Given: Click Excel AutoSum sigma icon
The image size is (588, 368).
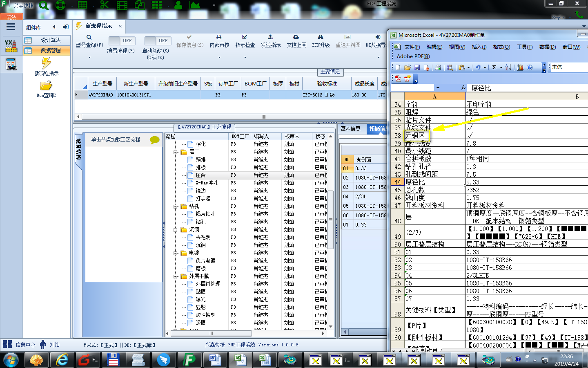Looking at the screenshot, I should coord(494,67).
